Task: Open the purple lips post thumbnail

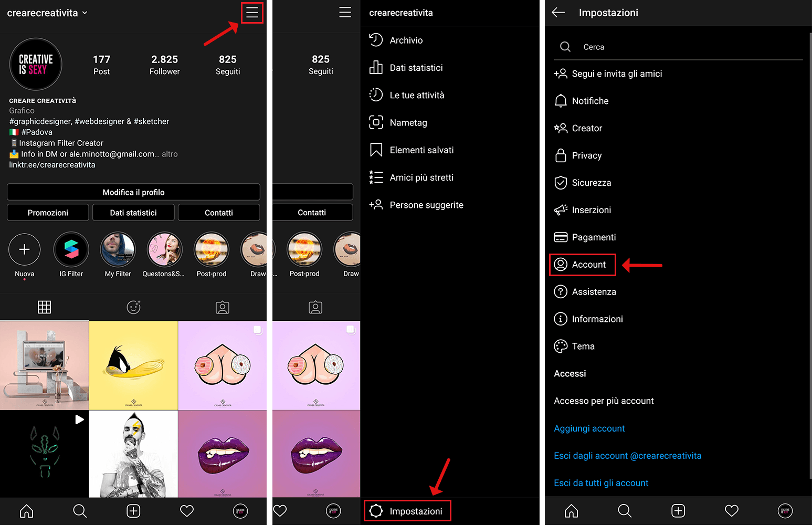Action: (x=223, y=453)
